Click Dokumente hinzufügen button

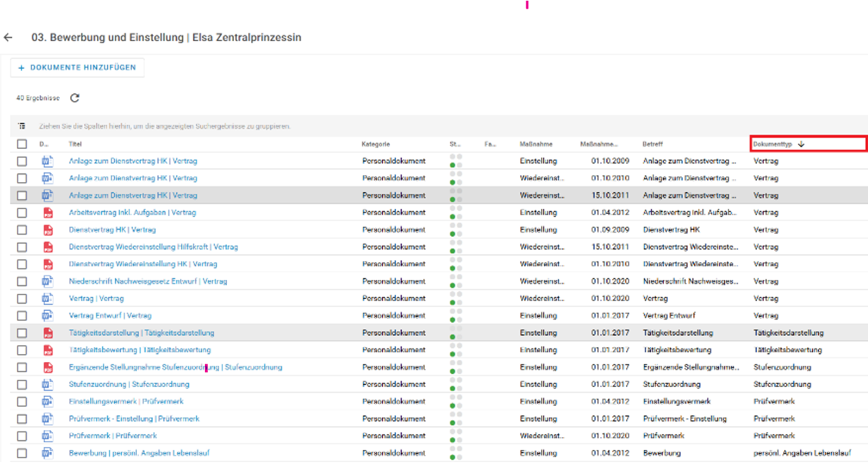pos(77,67)
